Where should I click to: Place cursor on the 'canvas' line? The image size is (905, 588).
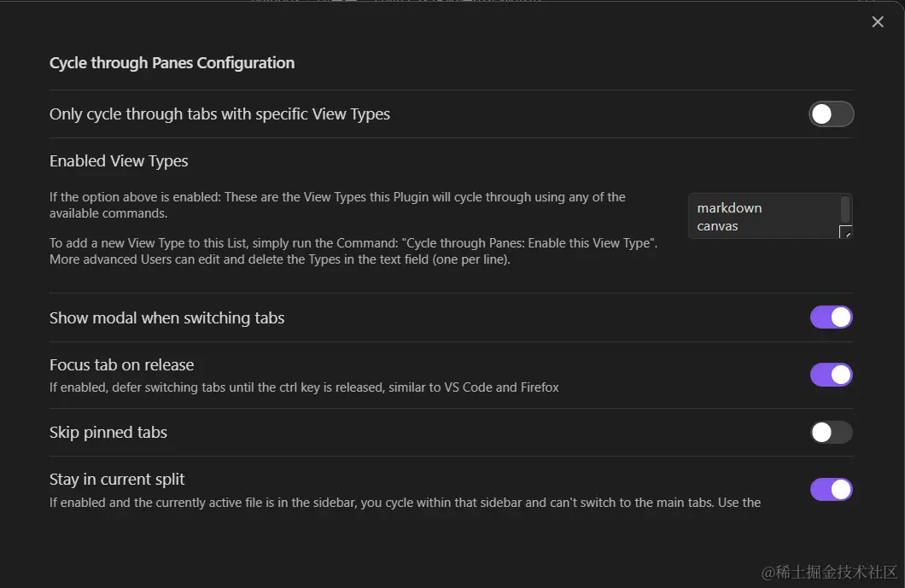717,226
